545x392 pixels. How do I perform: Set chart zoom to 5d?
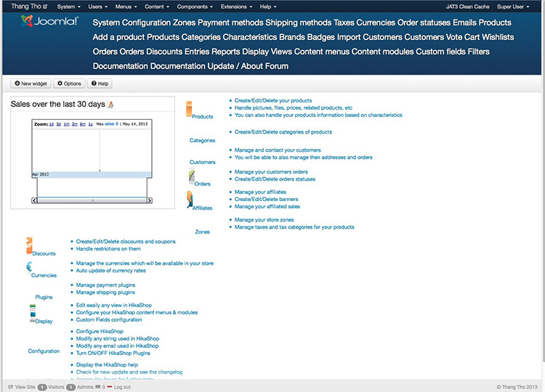[x=59, y=124]
